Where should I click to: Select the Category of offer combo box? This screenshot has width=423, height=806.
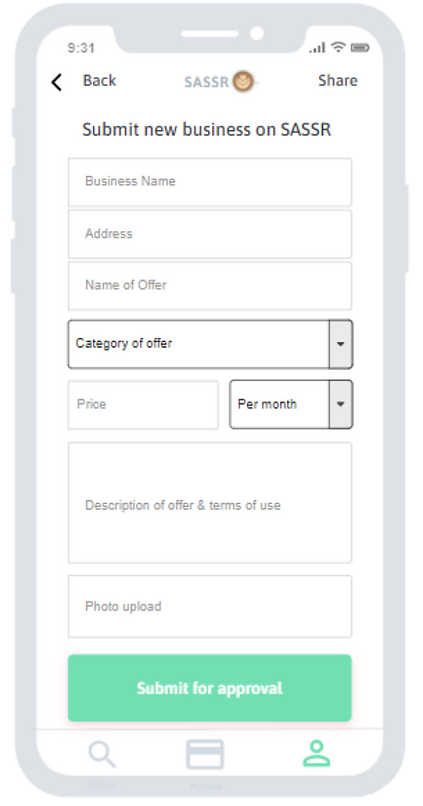(x=210, y=344)
